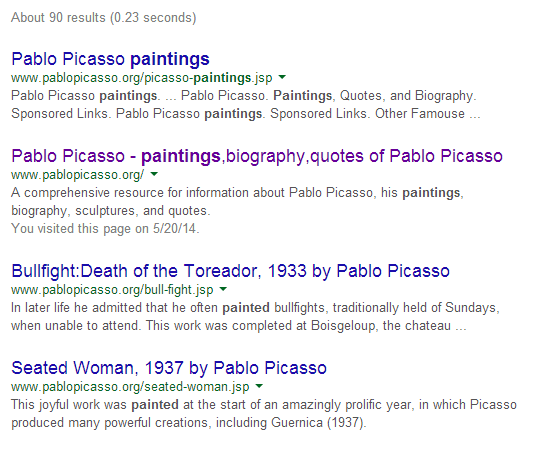The height and width of the screenshot is (452, 534).
Task: Click bold word paintings in first title
Action: coord(170,60)
